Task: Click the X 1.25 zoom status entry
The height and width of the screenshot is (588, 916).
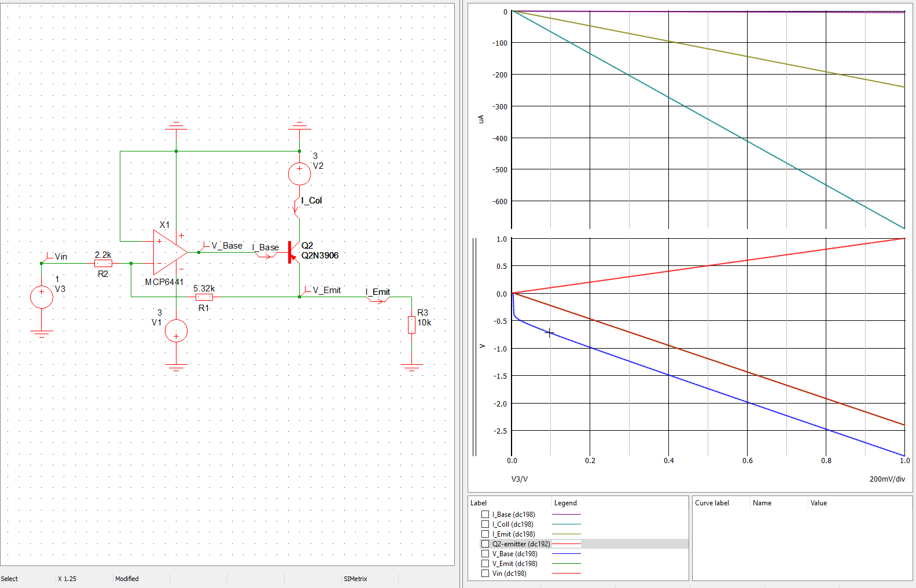Action: 67,579
